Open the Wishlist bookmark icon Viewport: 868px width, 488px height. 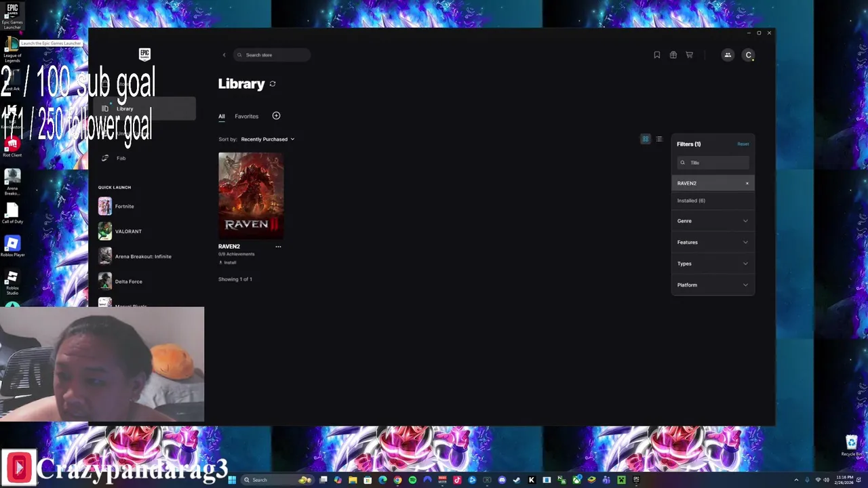tap(656, 55)
